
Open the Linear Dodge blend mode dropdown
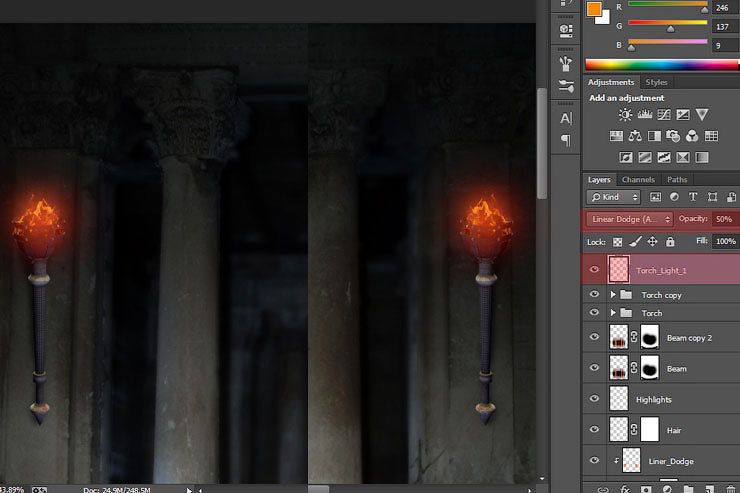pos(630,219)
